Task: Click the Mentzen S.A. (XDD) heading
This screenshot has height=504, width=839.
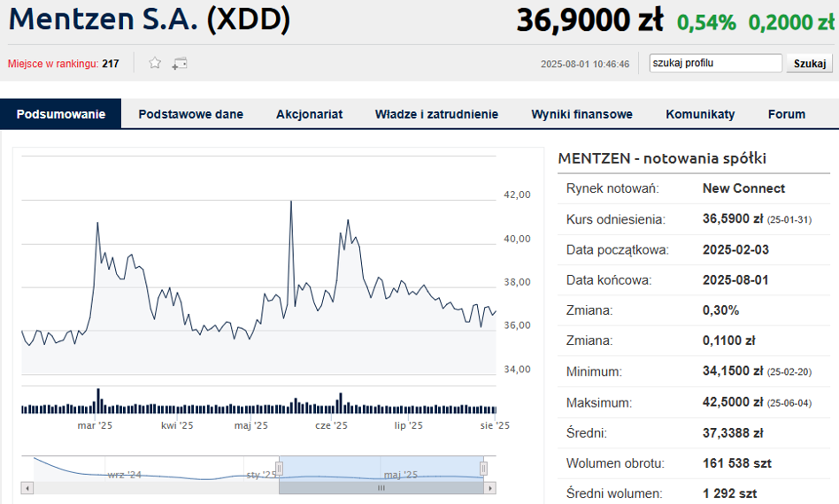Action: pos(150,20)
